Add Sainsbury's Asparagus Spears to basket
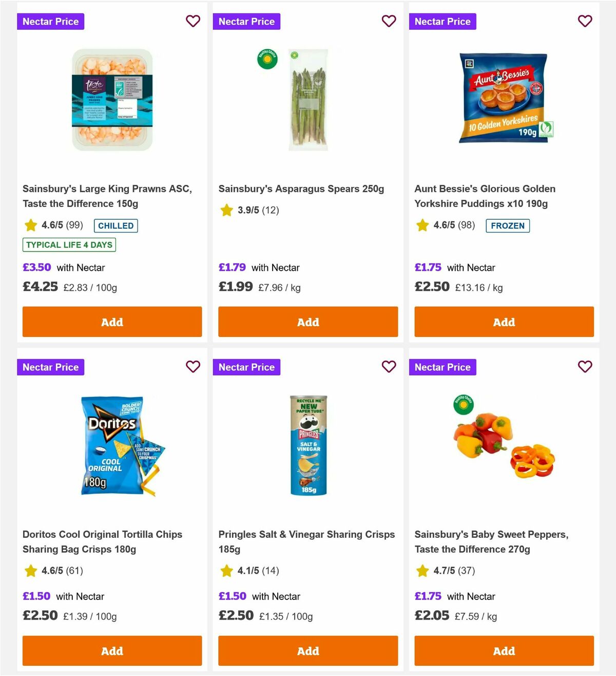 (x=308, y=322)
